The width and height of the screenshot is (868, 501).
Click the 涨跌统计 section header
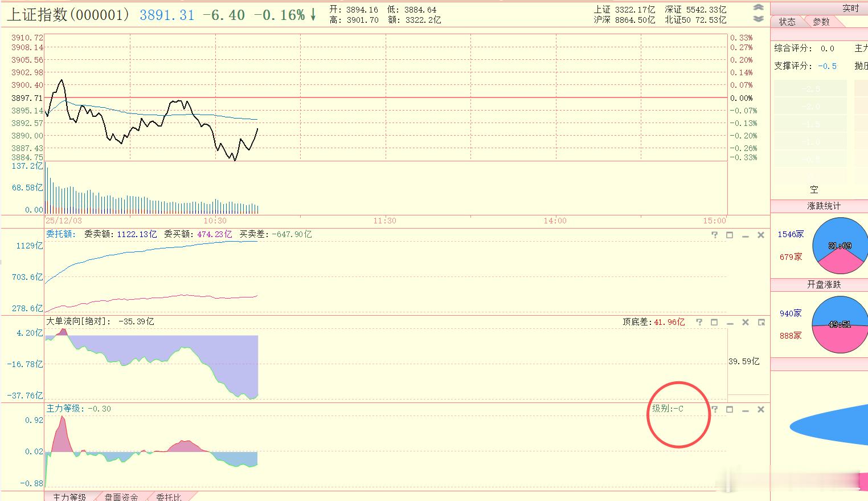[x=824, y=206]
